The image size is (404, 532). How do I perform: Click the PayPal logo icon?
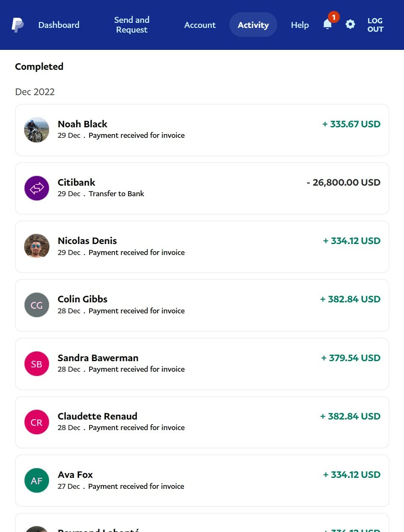(x=18, y=25)
